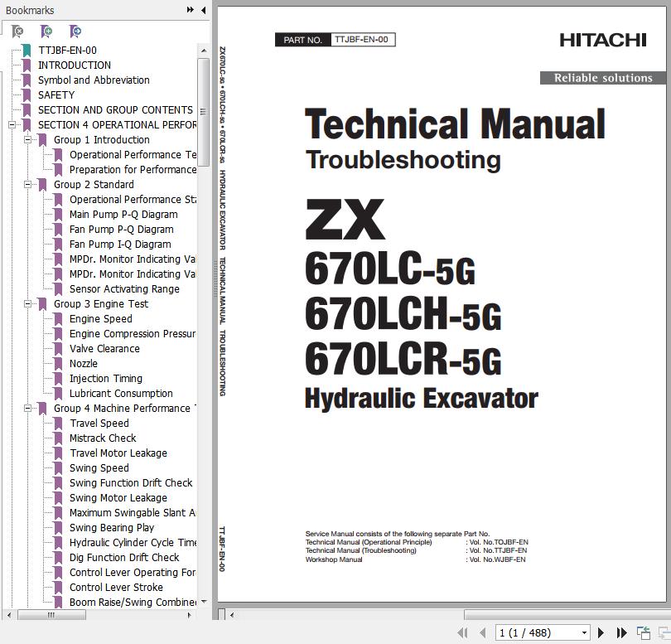671x644 pixels.
Task: Open the Swing Speed bookmark
Action: click(99, 468)
